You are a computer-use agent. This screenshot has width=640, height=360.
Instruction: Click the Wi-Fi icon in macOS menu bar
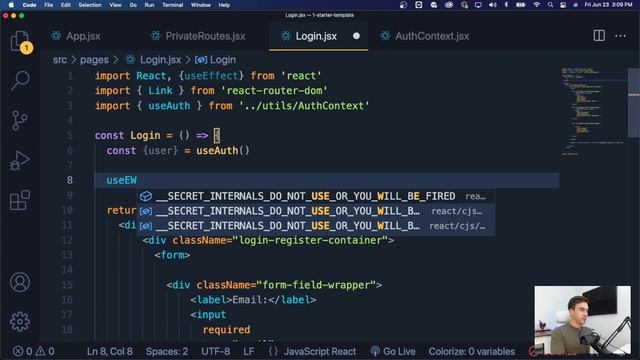coord(537,5)
